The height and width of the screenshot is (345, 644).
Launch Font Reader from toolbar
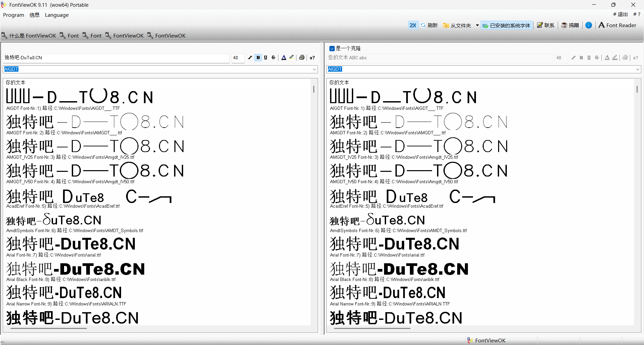(x=617, y=25)
